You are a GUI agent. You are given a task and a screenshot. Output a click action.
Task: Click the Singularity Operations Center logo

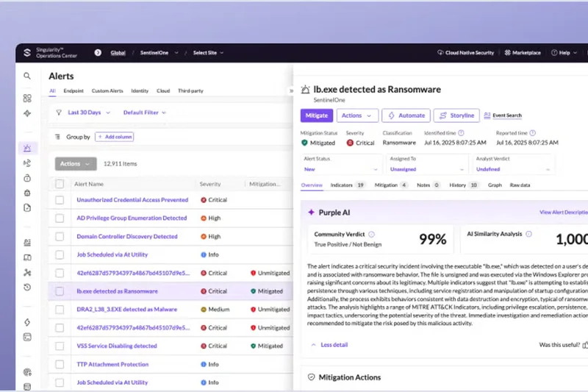click(x=27, y=53)
